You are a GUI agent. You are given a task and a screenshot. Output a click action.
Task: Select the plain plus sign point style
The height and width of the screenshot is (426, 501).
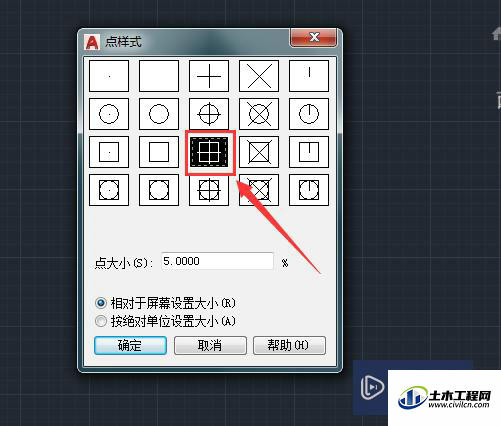209,76
